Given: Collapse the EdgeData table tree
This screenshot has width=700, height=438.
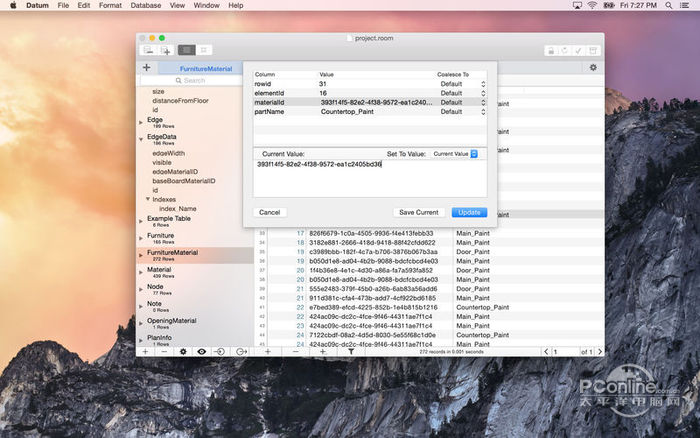Looking at the screenshot, I should (141, 137).
